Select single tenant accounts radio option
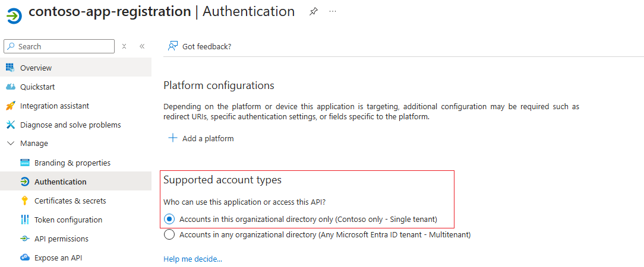644x267 pixels. point(169,219)
